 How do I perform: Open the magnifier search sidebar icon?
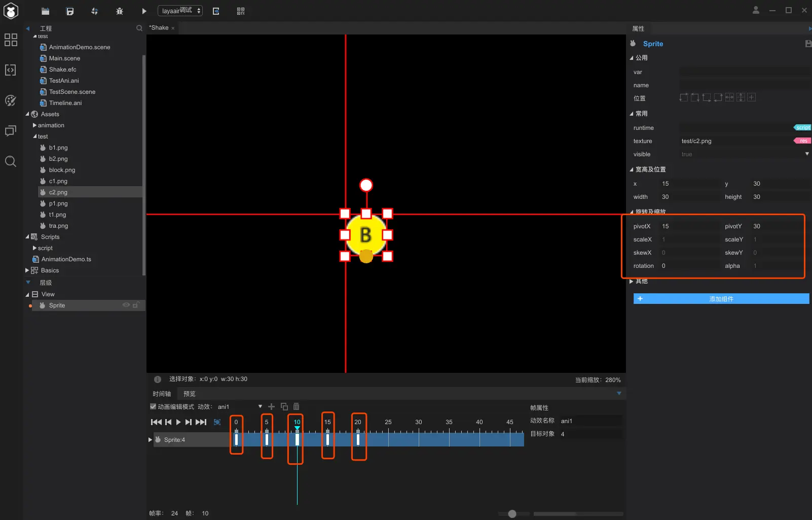point(11,161)
